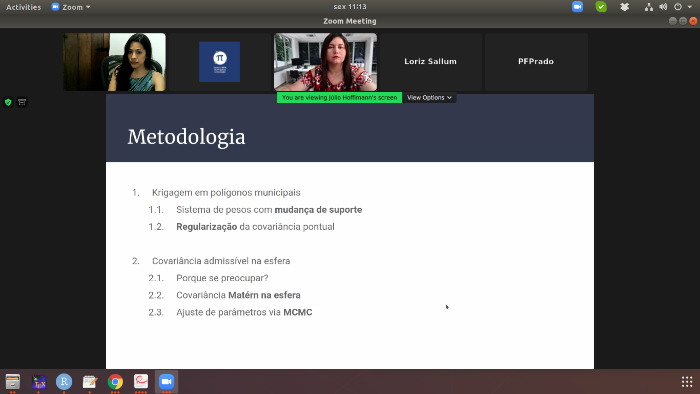Image resolution: width=700 pixels, height=394 pixels.
Task: Select the video thumbnail of woman in floral blouse
Action: pyautogui.click(x=325, y=62)
